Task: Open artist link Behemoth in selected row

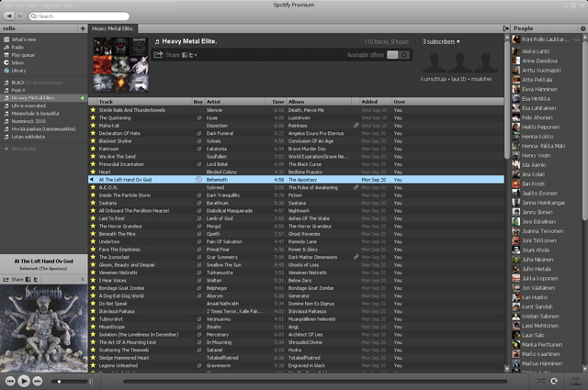Action: click(x=217, y=180)
